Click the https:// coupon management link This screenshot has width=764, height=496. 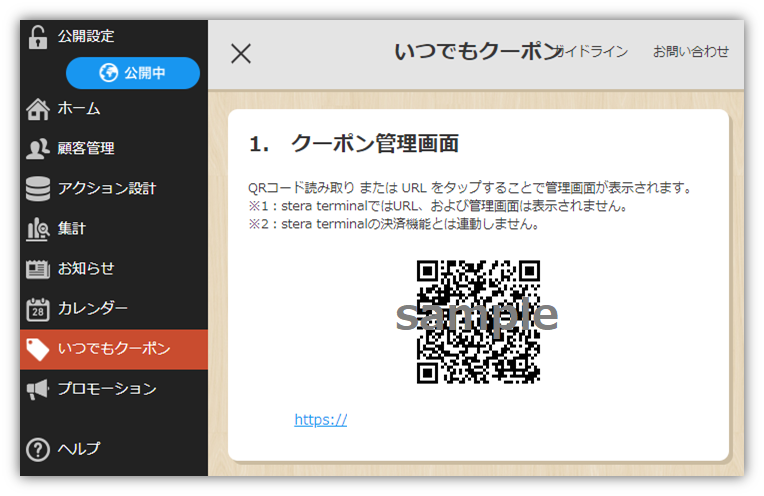coord(321,420)
